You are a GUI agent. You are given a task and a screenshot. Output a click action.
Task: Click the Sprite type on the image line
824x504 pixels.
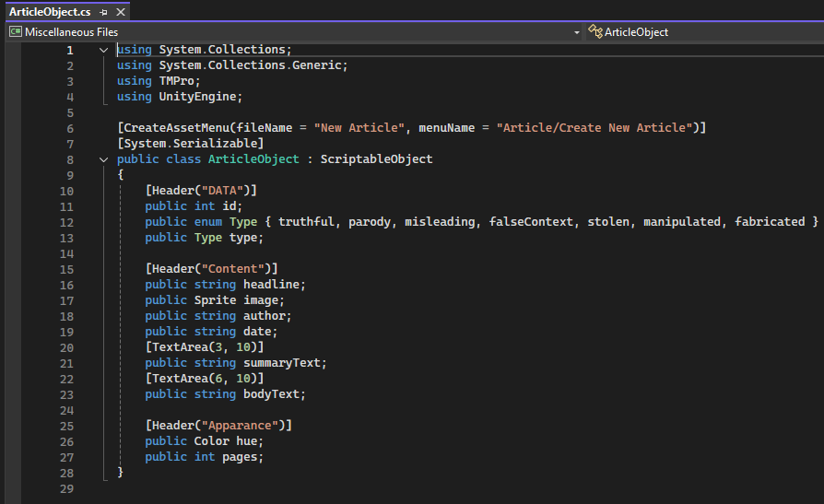tap(215, 300)
